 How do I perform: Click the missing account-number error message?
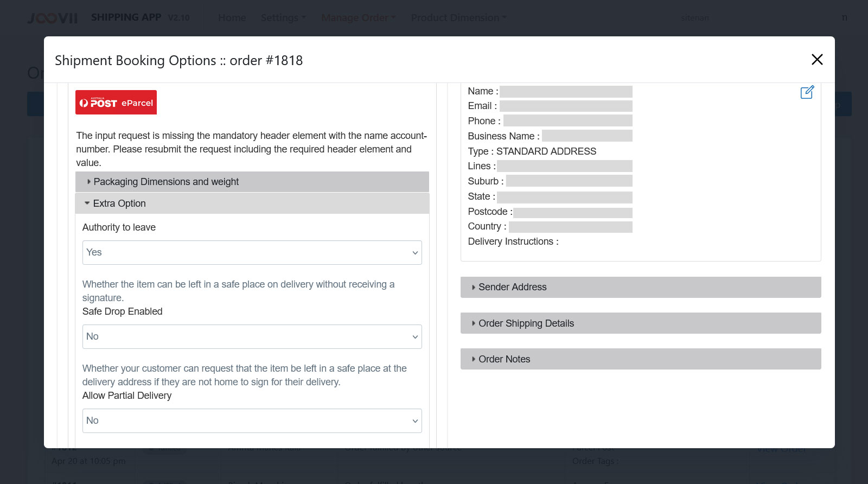252,149
